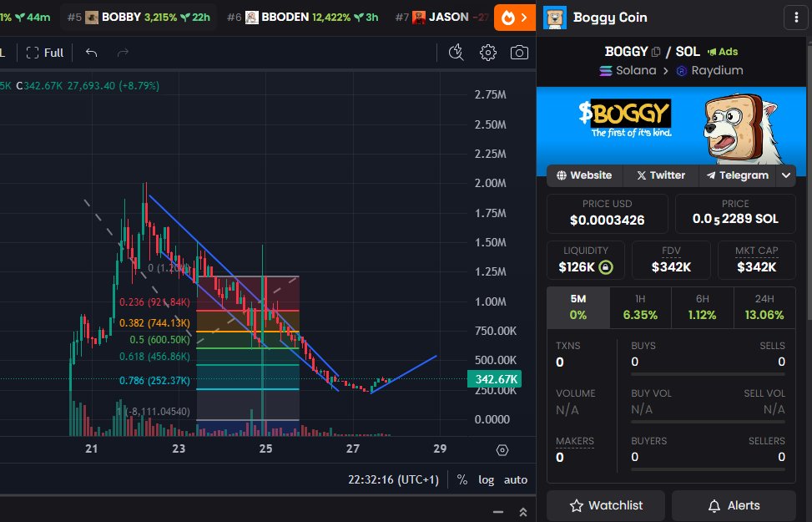812x522 pixels.
Task: Open trending token #6 BBODEN
Action: 302,18
